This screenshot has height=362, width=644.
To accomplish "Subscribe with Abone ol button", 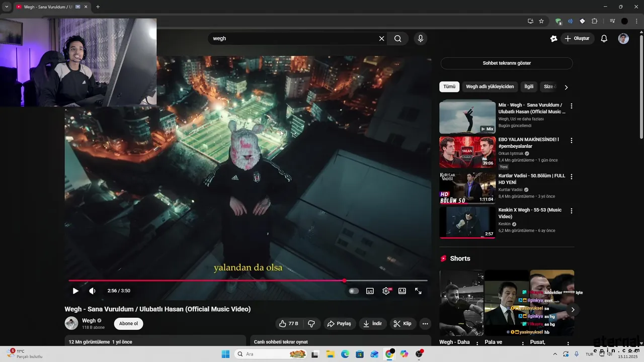I will 128,324.
